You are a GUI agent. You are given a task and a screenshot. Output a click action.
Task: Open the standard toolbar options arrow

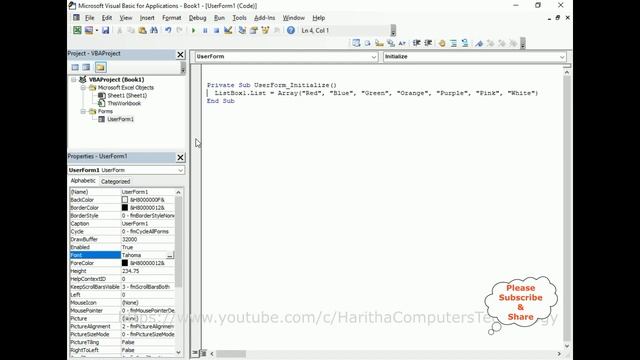pyautogui.click(x=393, y=31)
